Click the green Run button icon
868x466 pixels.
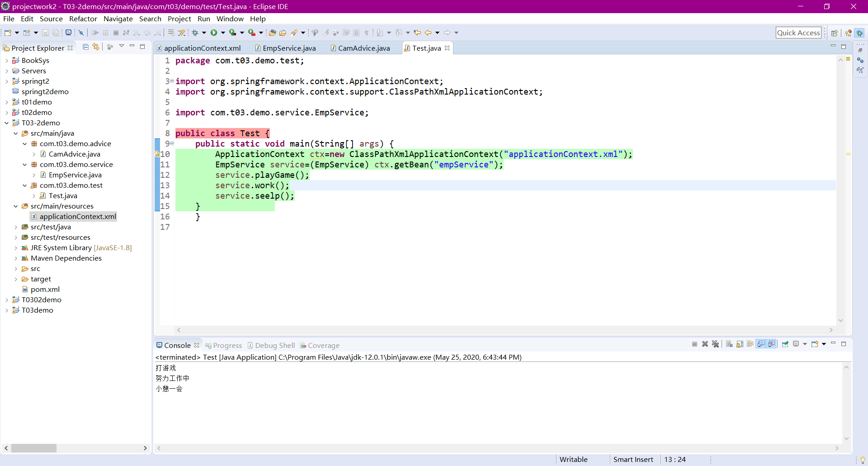pos(213,33)
